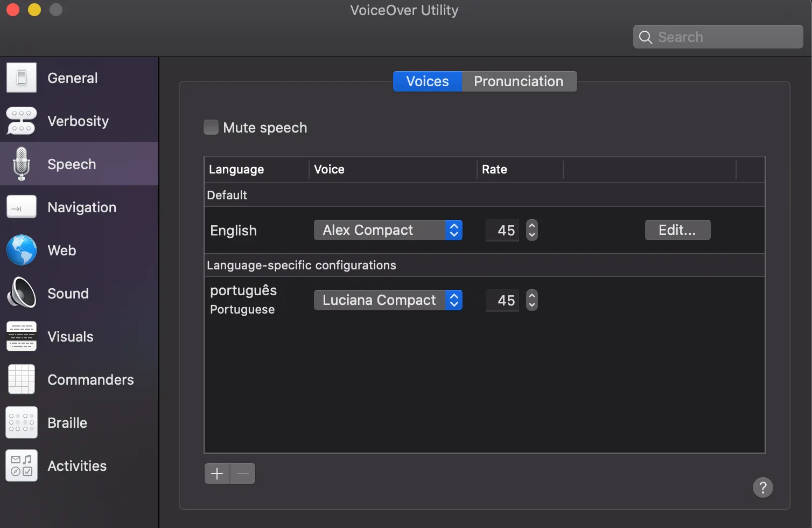
Task: Click the English rate field showing 45
Action: pos(502,231)
